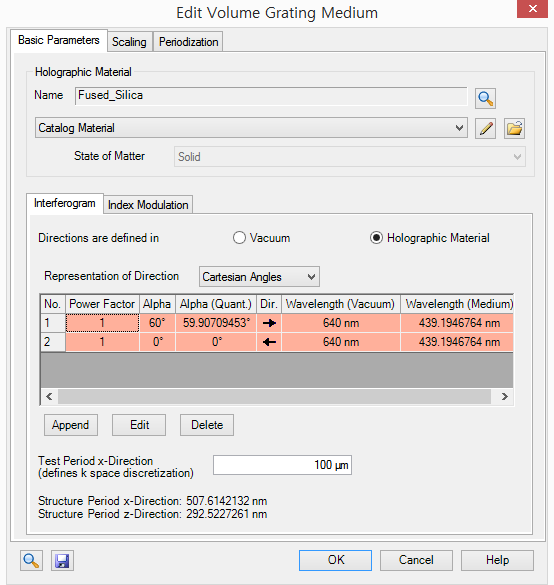Image resolution: width=554 pixels, height=585 pixels.
Task: Click the floppy disk save icon
Action: (62, 560)
